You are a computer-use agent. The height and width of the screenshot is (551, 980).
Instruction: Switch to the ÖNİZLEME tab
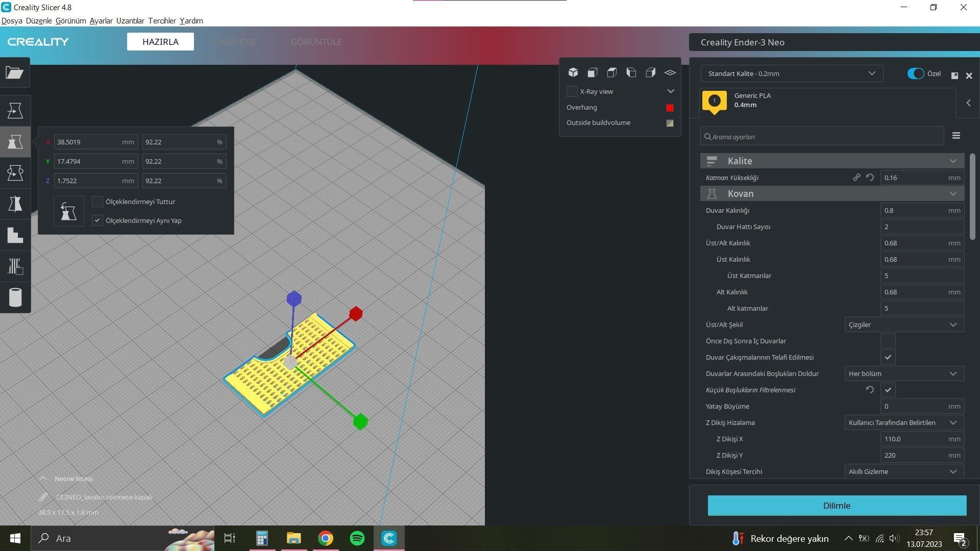tap(235, 42)
